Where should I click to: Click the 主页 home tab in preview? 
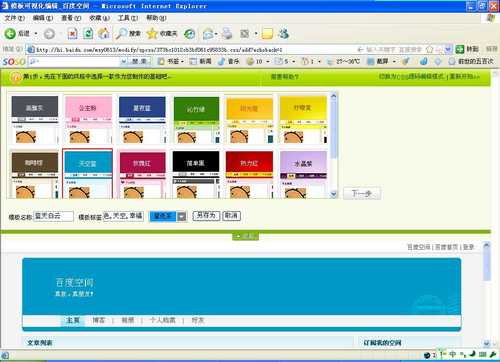[x=73, y=320]
